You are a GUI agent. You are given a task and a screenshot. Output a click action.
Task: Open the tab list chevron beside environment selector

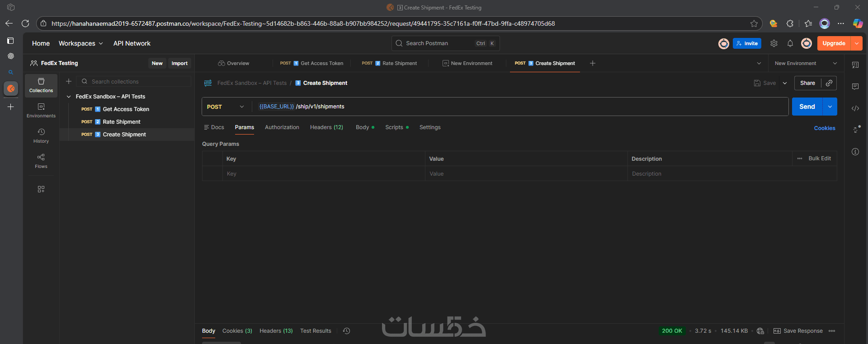coord(759,63)
